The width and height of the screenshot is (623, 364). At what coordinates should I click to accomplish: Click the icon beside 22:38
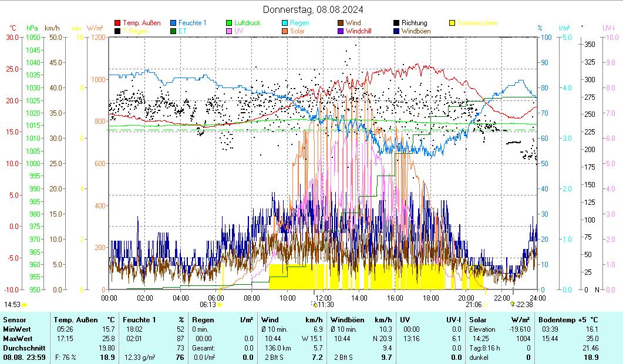512,304
